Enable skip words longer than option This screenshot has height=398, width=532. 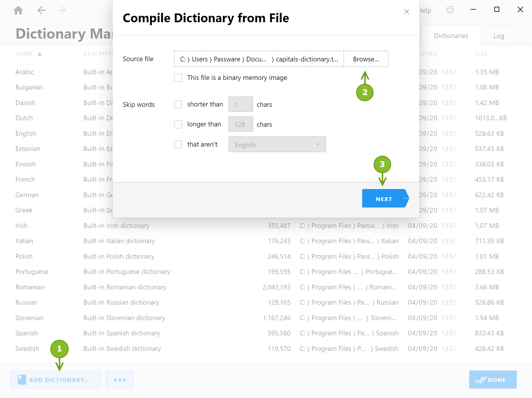click(178, 124)
